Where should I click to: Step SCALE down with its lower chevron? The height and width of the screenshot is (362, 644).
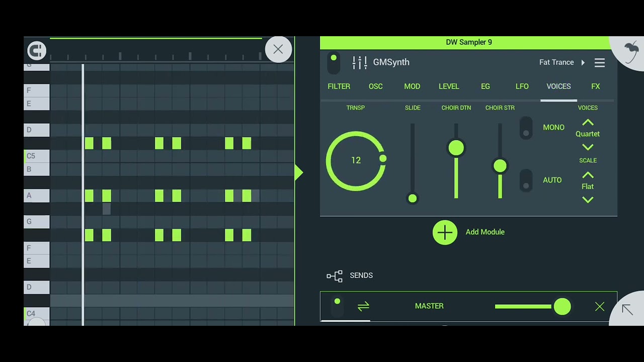click(588, 200)
